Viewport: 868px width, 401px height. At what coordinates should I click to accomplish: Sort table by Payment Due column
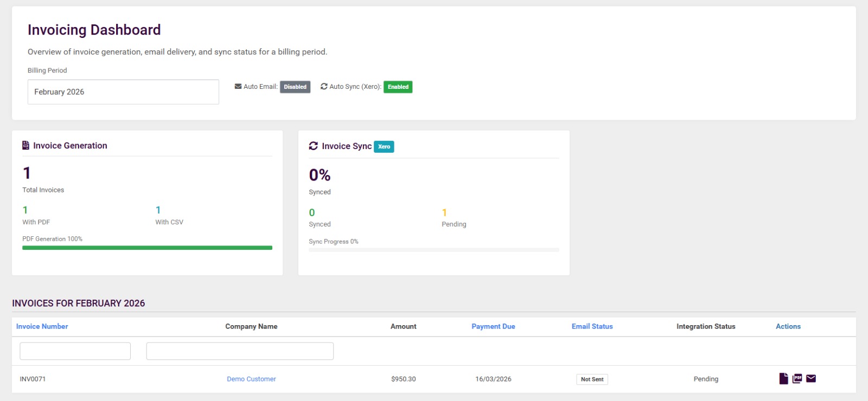point(493,327)
